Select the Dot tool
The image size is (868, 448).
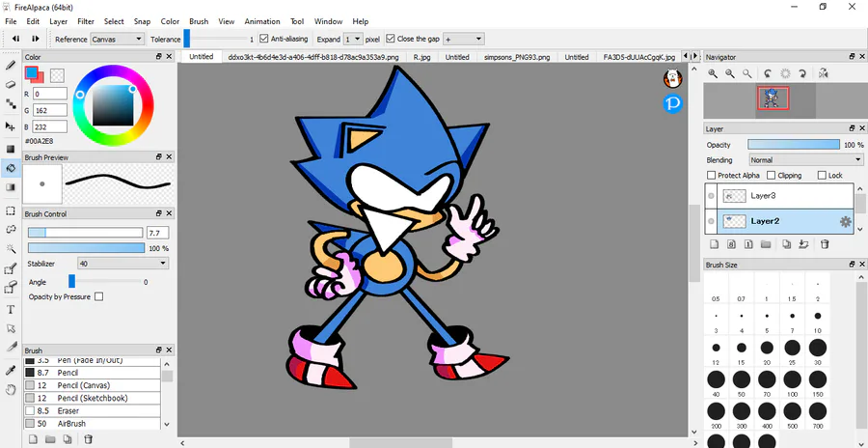click(x=10, y=103)
